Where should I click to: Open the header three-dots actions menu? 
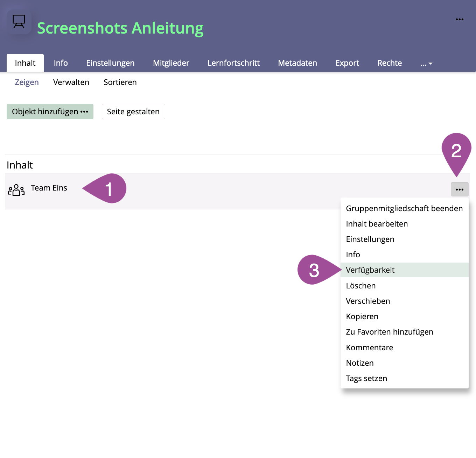click(x=459, y=20)
